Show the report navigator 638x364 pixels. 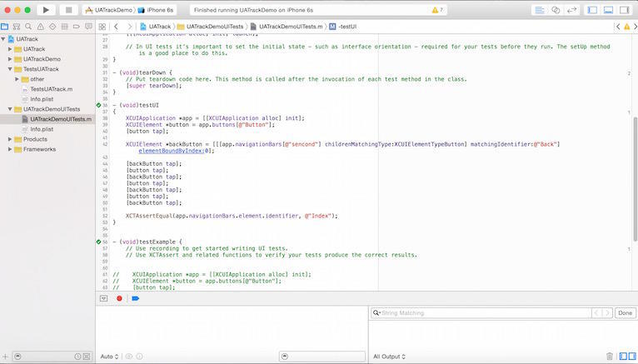tap(88, 27)
